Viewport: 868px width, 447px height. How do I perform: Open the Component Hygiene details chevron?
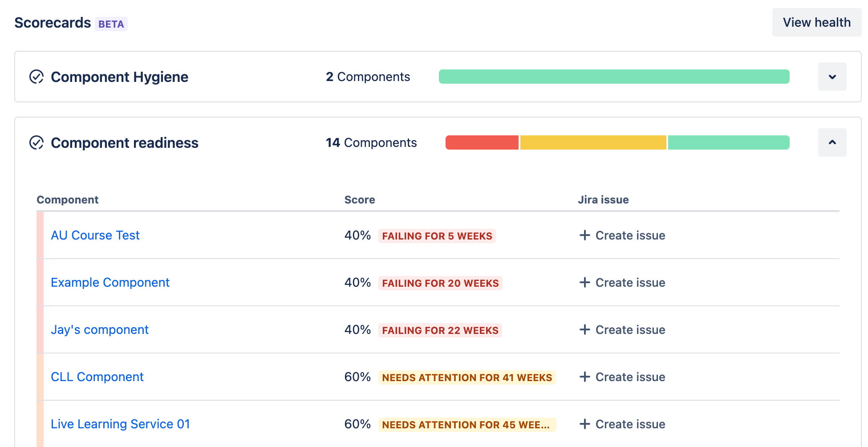[832, 77]
